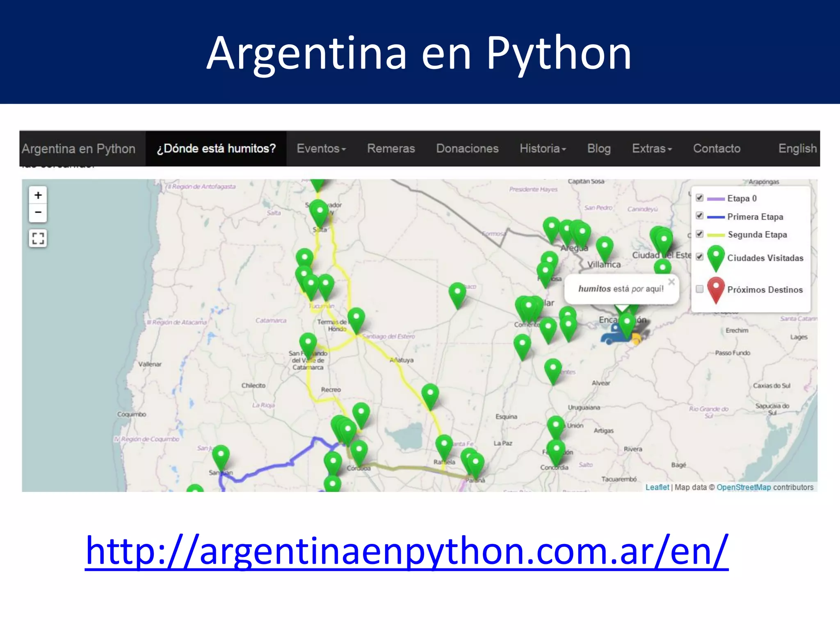
Task: Zoom out of the map
Action: pyautogui.click(x=38, y=212)
